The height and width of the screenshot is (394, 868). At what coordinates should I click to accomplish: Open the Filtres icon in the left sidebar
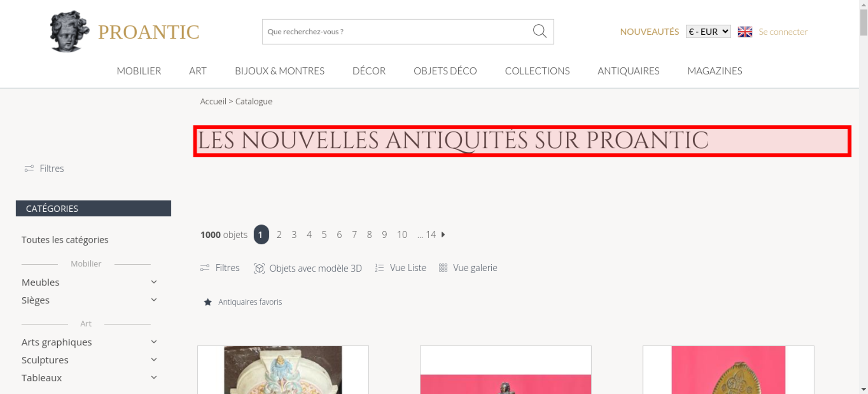pyautogui.click(x=29, y=168)
